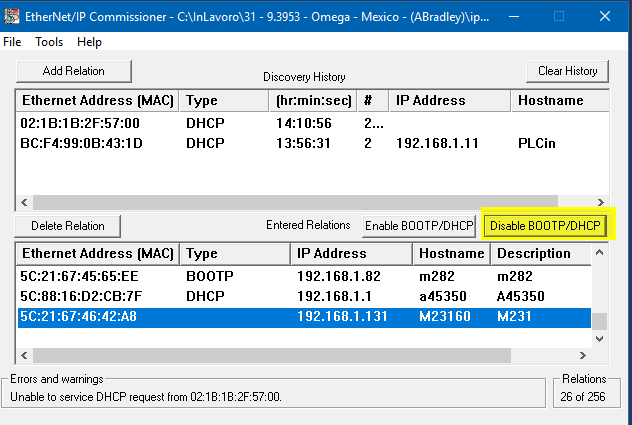The image size is (632, 425).
Task: Click the Delete Relation button
Action: (68, 226)
